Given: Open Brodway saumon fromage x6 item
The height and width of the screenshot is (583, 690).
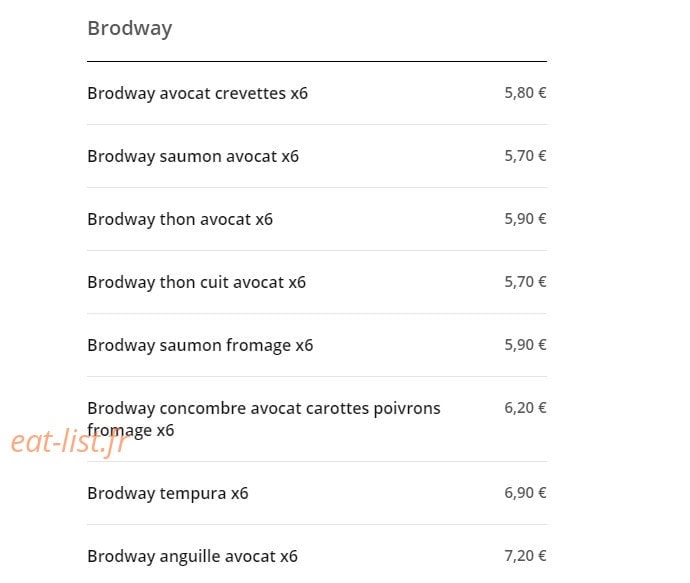Looking at the screenshot, I should tap(200, 345).
